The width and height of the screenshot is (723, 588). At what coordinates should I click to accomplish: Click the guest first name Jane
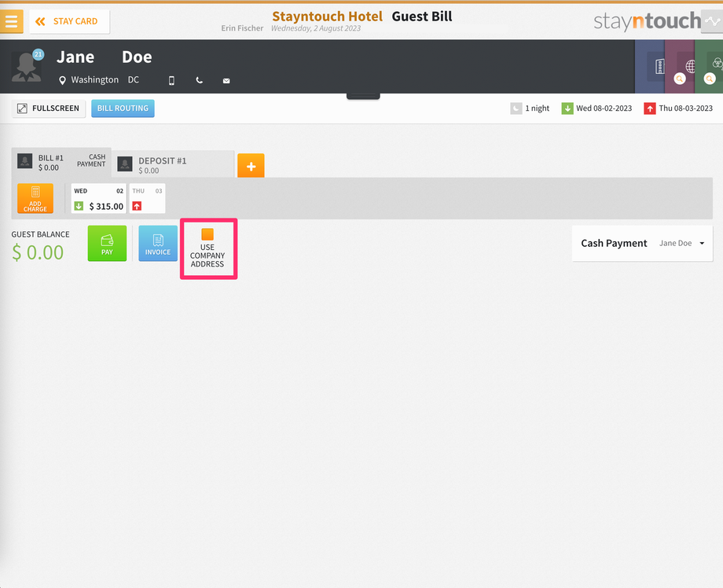click(75, 57)
